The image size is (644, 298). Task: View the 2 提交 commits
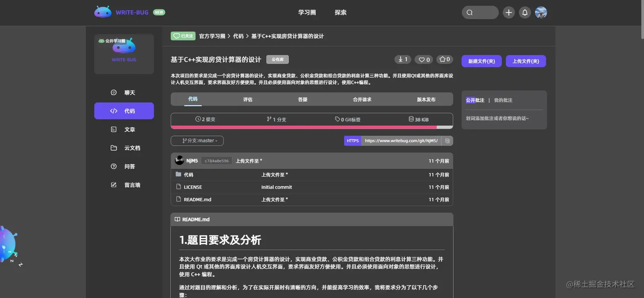(x=205, y=119)
